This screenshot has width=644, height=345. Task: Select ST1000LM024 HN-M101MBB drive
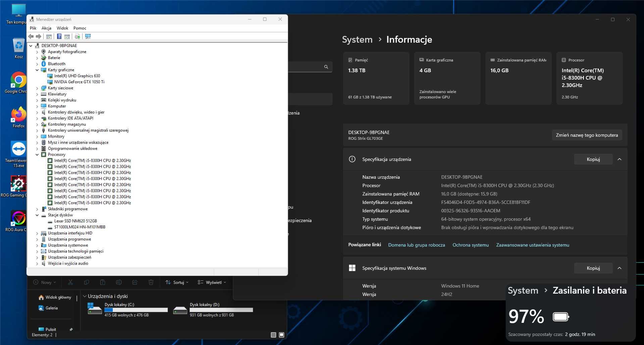tap(77, 227)
